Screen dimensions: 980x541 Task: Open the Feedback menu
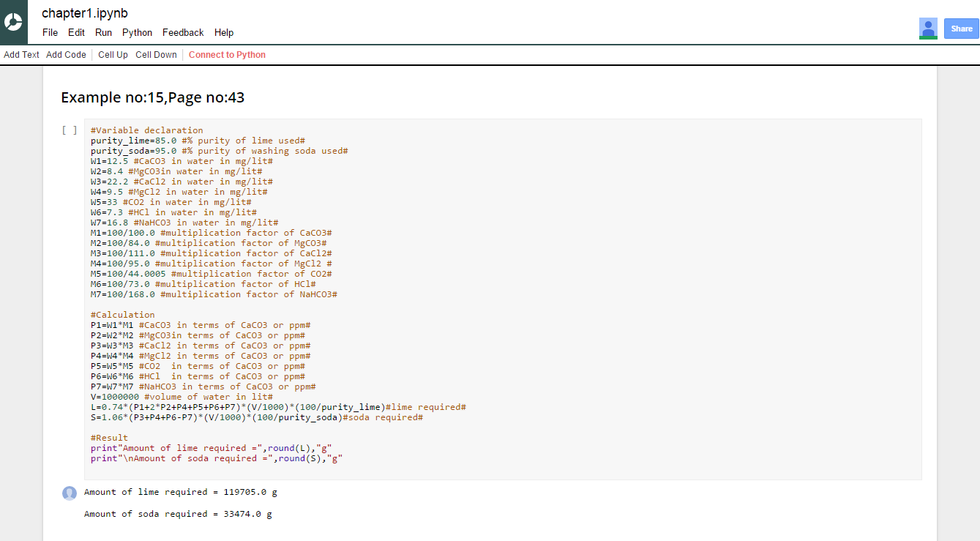183,32
